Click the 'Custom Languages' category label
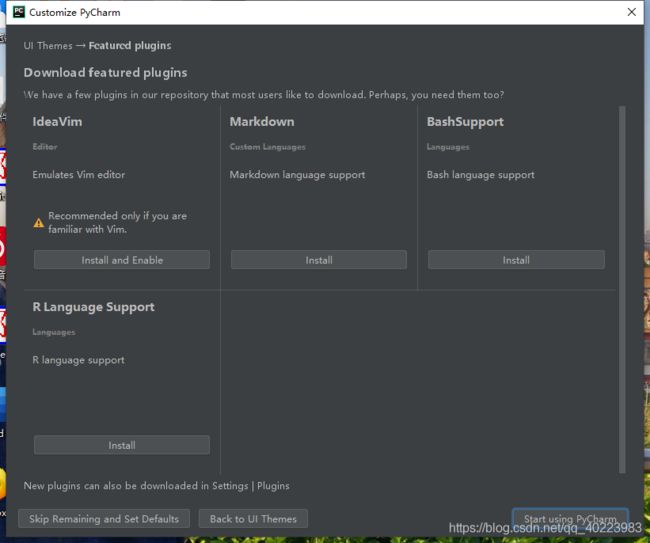This screenshot has width=650, height=543. pos(267,147)
